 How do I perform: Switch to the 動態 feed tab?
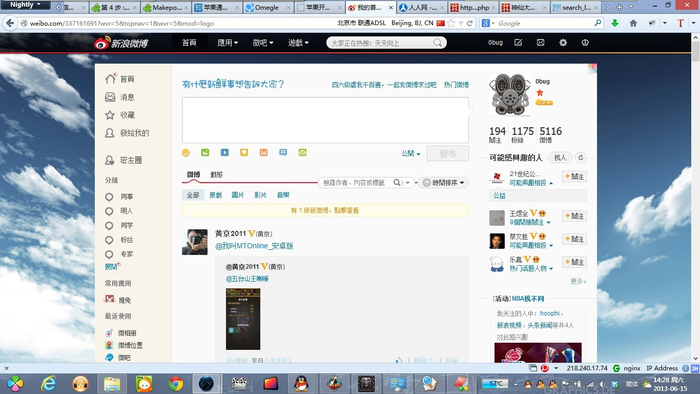click(217, 174)
